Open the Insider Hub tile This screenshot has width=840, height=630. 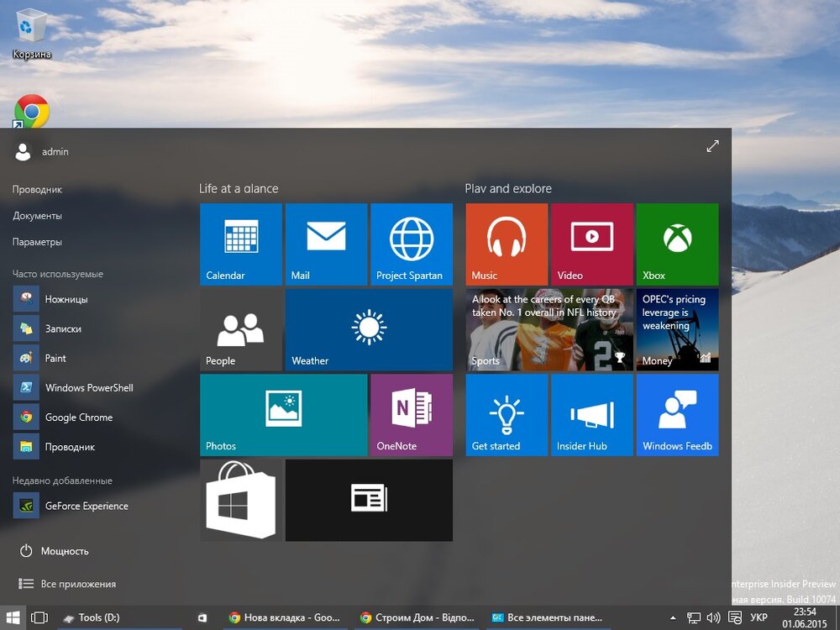591,414
